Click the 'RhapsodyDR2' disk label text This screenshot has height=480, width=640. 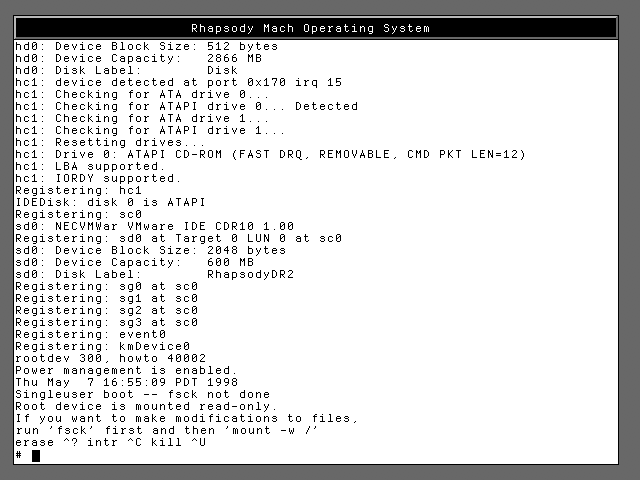tap(250, 275)
